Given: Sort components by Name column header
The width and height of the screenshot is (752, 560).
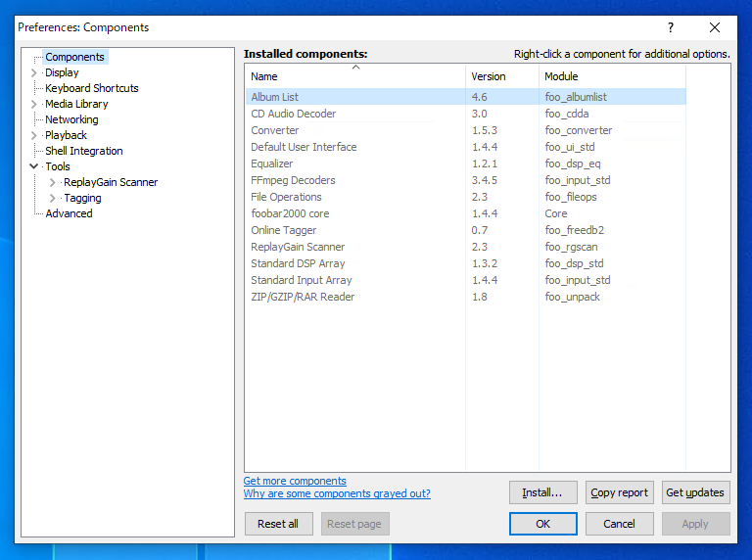Looking at the screenshot, I should (355, 76).
